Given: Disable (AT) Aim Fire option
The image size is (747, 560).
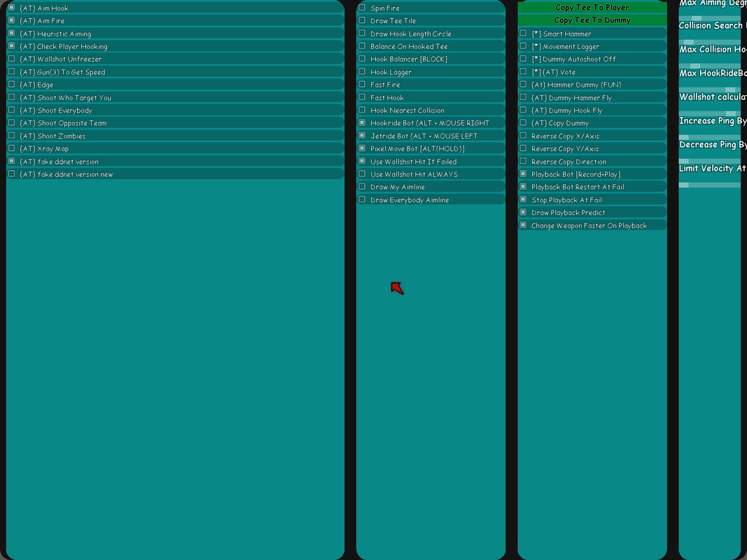Looking at the screenshot, I should tap(11, 20).
